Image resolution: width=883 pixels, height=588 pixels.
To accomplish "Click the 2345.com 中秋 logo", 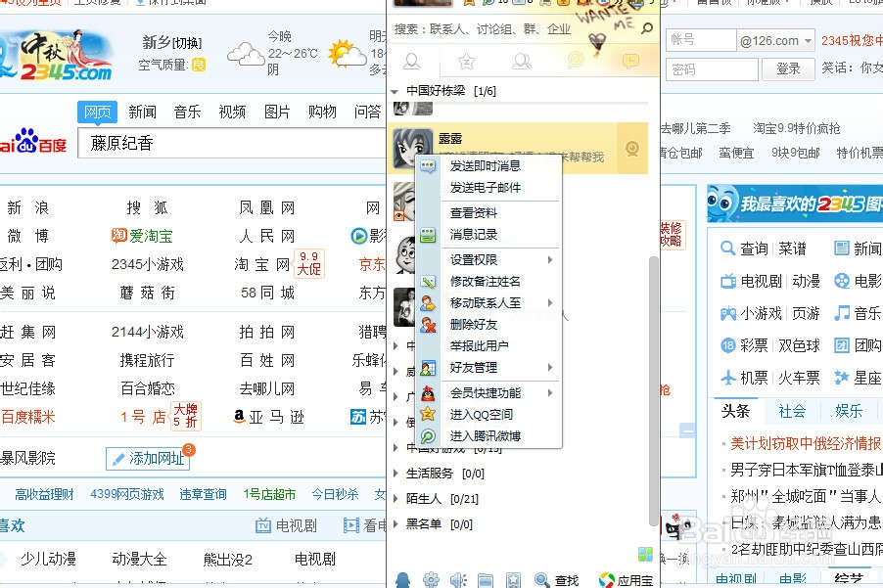I will 57,55.
